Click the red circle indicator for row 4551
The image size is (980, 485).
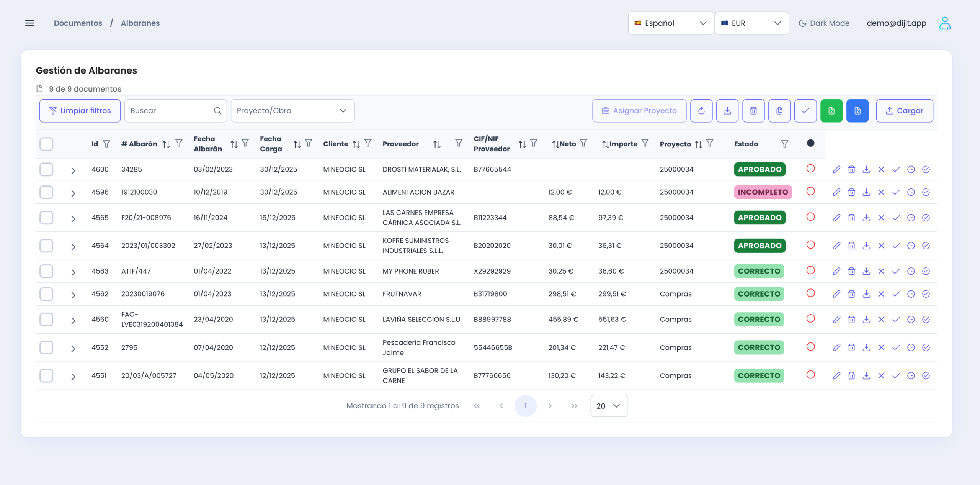pos(810,375)
